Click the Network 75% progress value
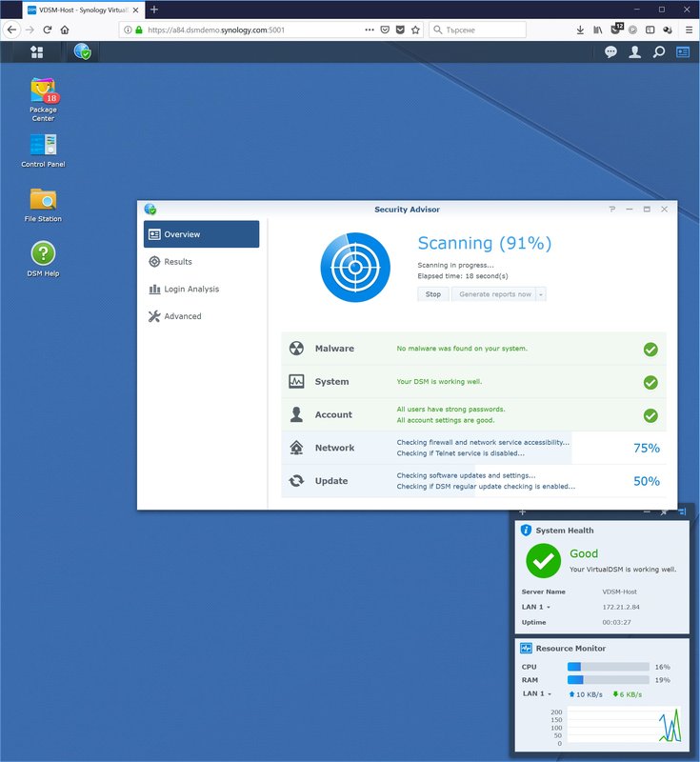Screen dimensions: 700x762 tap(646, 448)
